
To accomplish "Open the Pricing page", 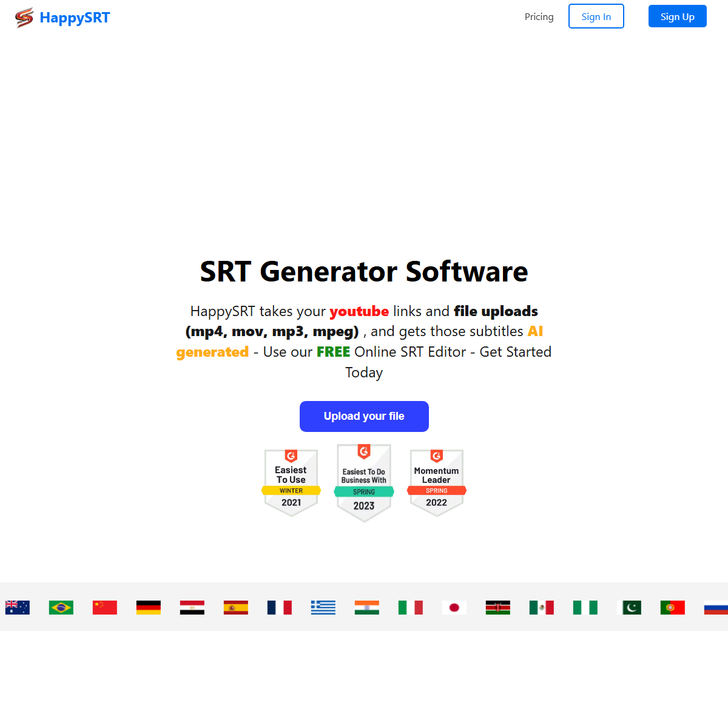I will (x=539, y=16).
